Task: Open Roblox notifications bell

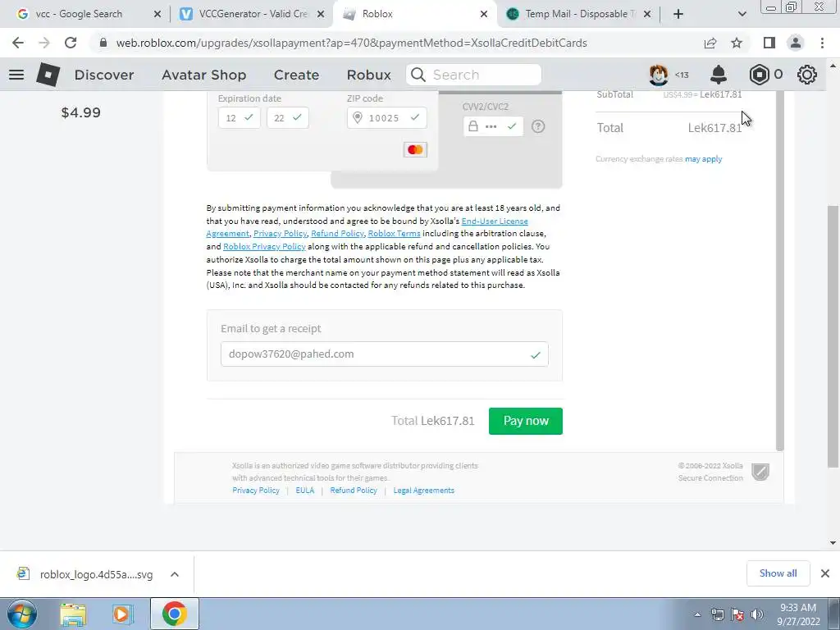Action: click(719, 75)
